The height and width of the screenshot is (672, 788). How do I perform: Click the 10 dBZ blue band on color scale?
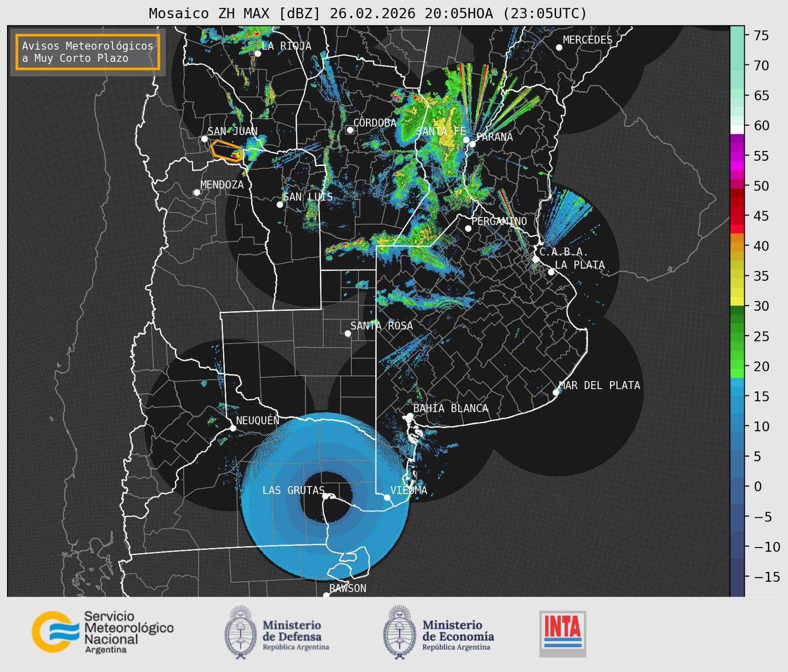pyautogui.click(x=737, y=426)
